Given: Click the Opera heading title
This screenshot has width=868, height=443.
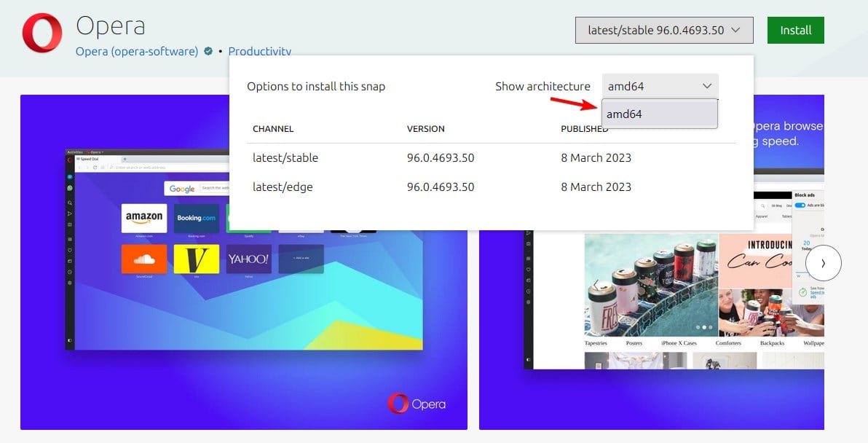Looking at the screenshot, I should click(x=111, y=26).
